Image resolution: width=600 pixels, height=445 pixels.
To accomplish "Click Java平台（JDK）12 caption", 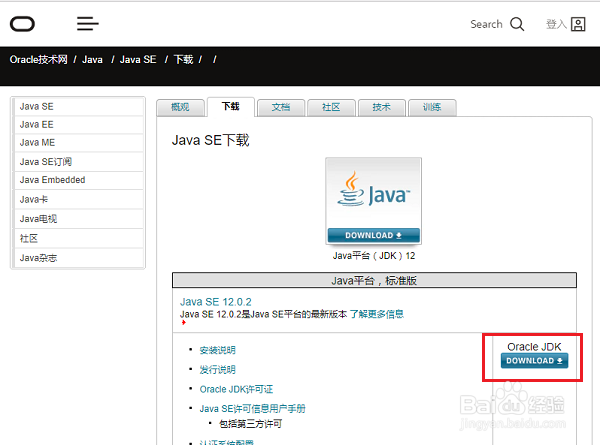I will point(373,256).
